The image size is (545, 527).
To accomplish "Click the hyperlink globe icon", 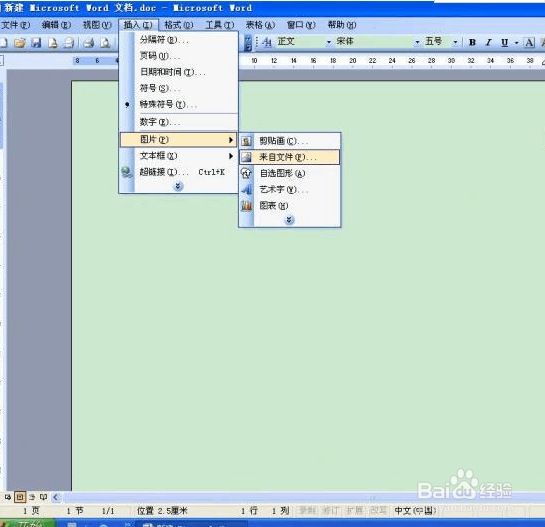I will click(127, 172).
